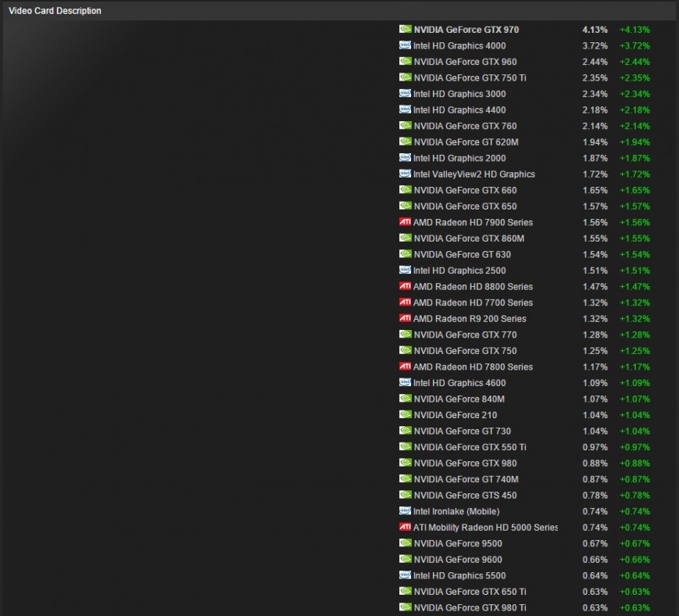
Task: Click NVIDIA logo beside GeForce GTX 860M
Action: click(x=405, y=238)
